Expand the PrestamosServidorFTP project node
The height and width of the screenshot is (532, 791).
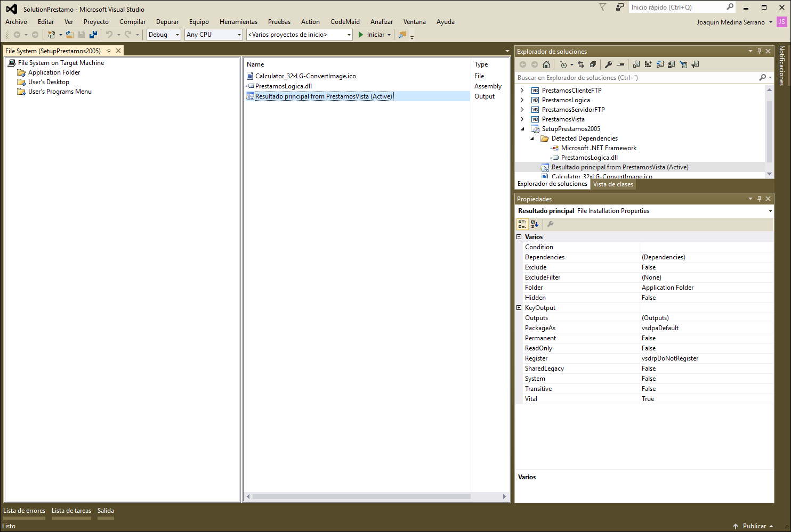[x=522, y=110]
